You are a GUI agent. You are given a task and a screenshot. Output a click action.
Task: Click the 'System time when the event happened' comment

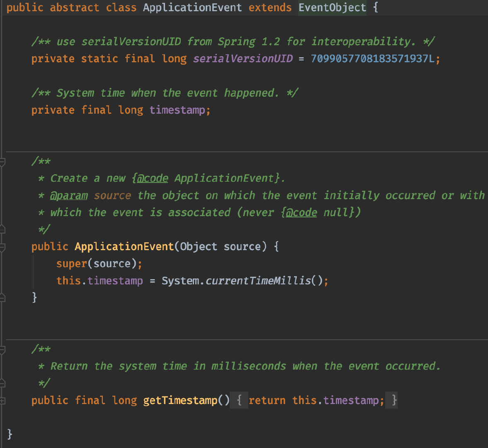(165, 93)
